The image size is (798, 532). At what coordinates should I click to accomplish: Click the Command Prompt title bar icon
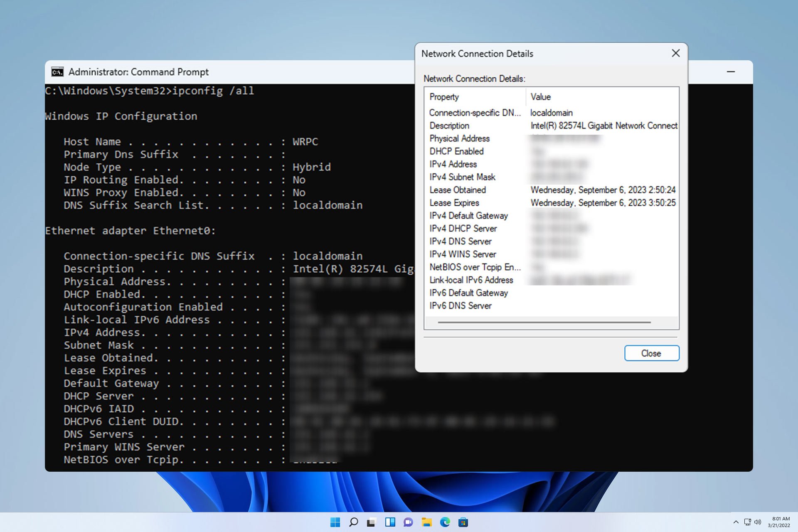(58, 71)
